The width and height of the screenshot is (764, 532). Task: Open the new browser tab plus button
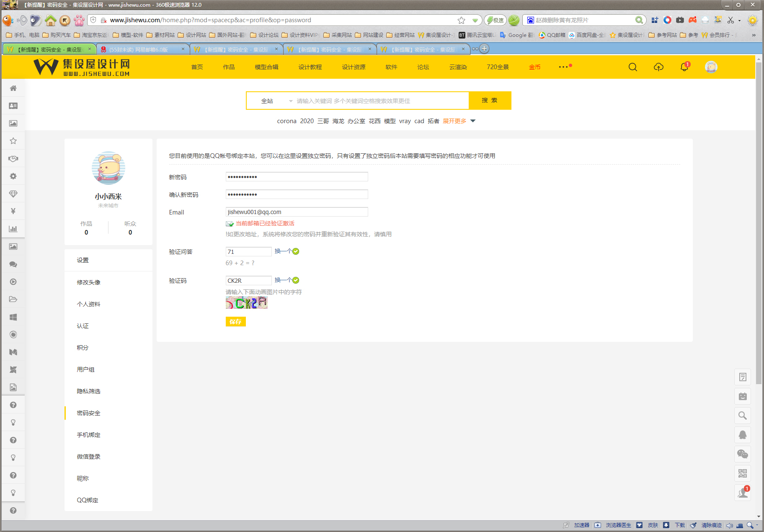(484, 49)
